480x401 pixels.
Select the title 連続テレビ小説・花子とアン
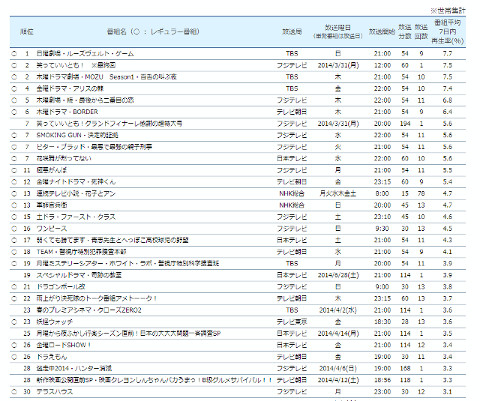(x=76, y=194)
